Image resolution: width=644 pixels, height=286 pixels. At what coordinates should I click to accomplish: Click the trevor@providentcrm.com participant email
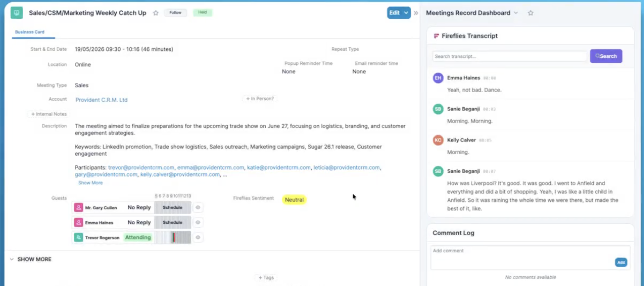(141, 168)
